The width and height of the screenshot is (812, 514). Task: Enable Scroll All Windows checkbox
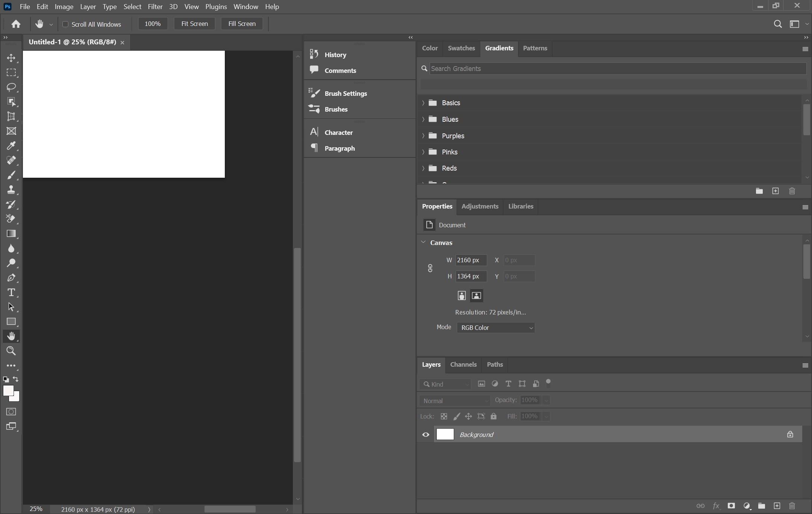pos(65,24)
